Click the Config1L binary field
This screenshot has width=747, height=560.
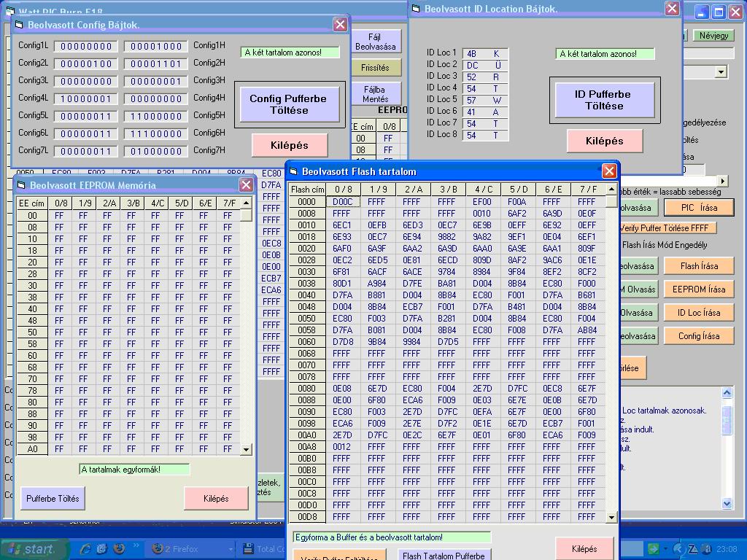pyautogui.click(x=86, y=46)
